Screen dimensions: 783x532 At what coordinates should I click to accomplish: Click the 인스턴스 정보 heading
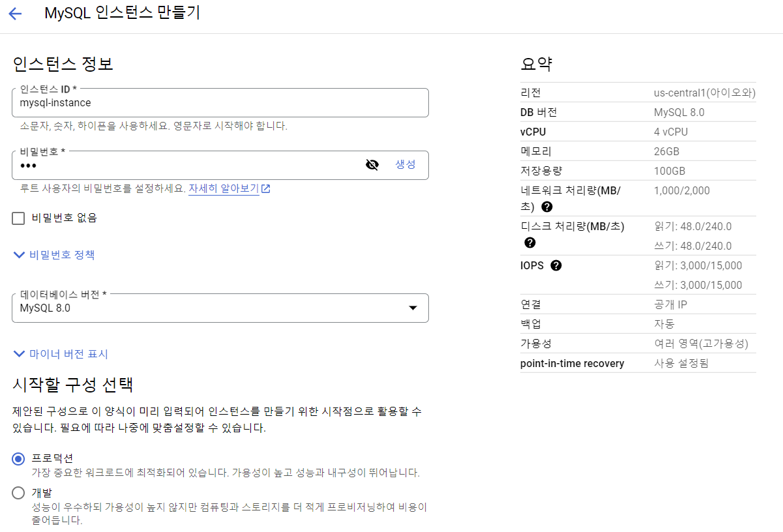[63, 64]
